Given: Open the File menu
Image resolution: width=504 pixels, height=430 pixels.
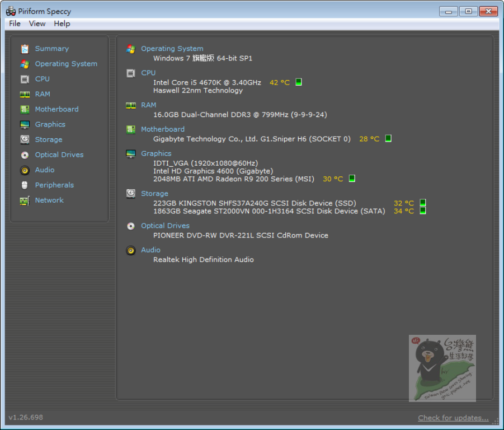Looking at the screenshot, I should tap(15, 24).
